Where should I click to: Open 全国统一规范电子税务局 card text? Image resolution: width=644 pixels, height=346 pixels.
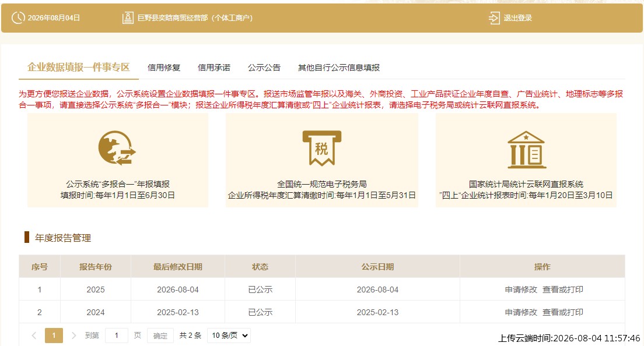click(322, 184)
